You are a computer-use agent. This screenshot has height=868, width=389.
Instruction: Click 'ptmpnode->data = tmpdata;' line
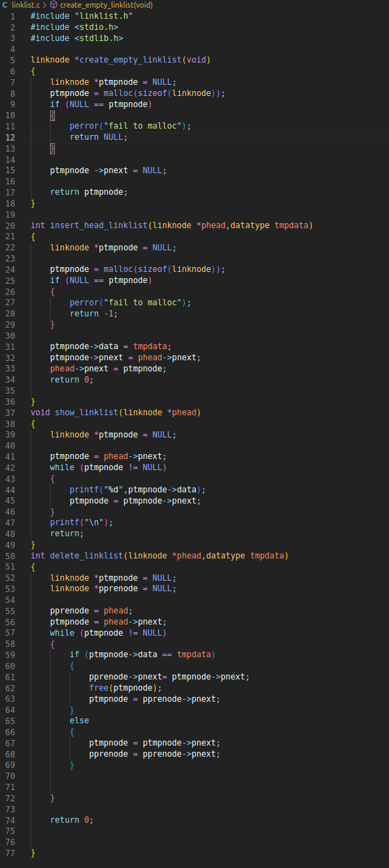110,347
